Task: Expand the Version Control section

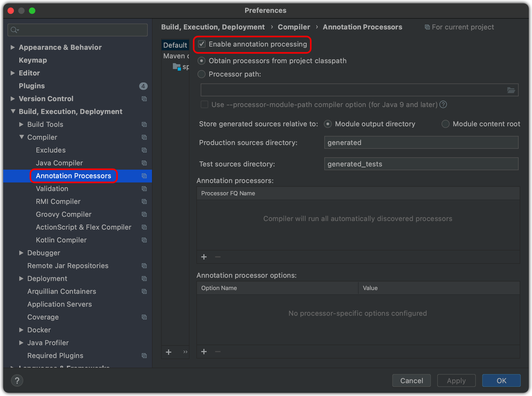Action: click(12, 99)
